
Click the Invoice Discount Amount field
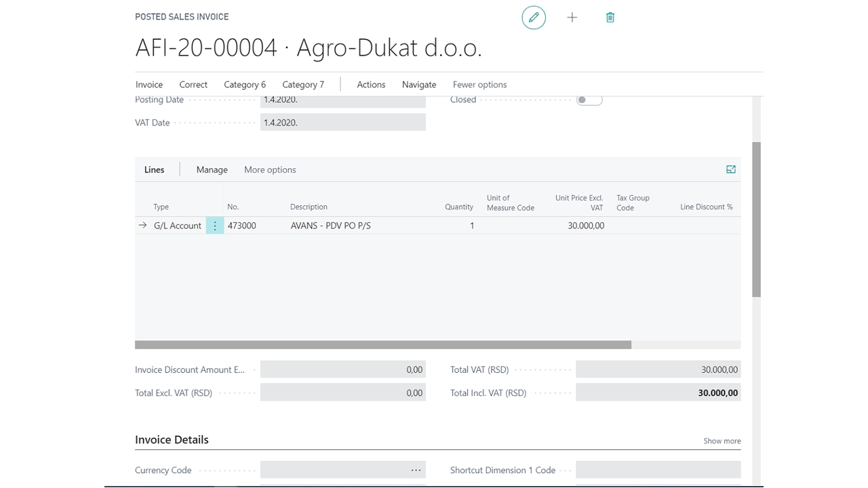(x=343, y=370)
